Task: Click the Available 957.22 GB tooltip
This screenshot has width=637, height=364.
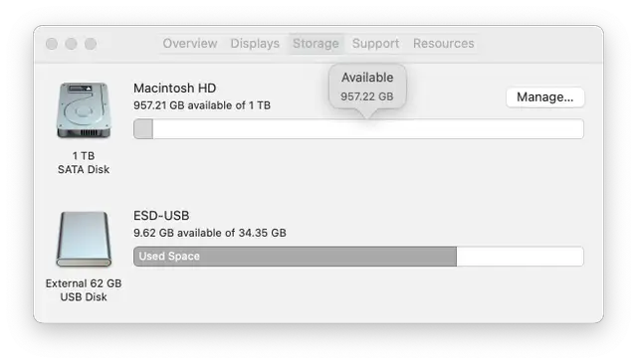Action: click(x=367, y=87)
